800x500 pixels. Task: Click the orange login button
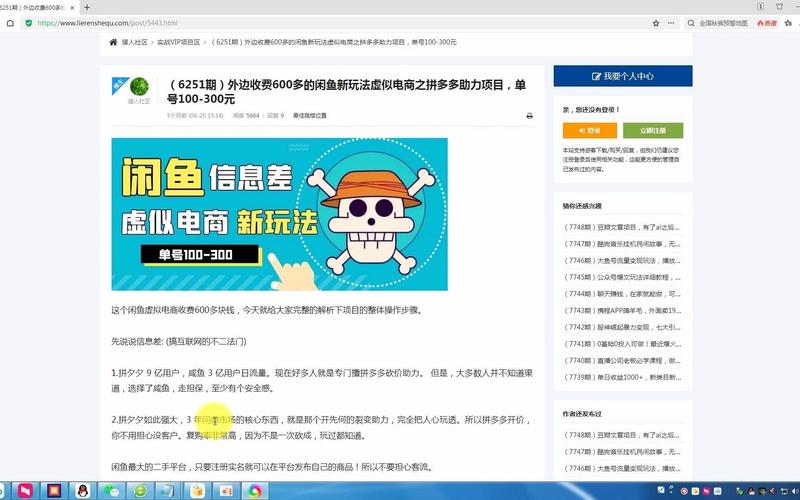point(590,131)
